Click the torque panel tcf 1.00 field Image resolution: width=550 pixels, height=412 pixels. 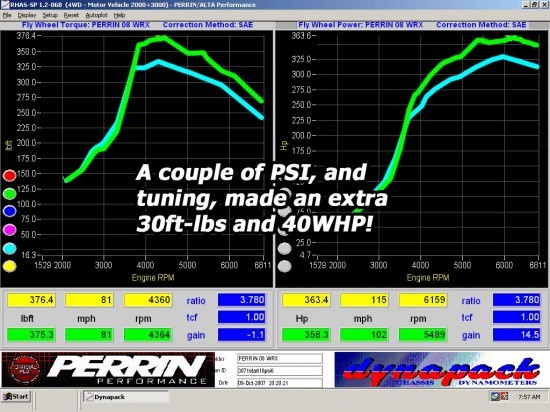[x=242, y=317]
